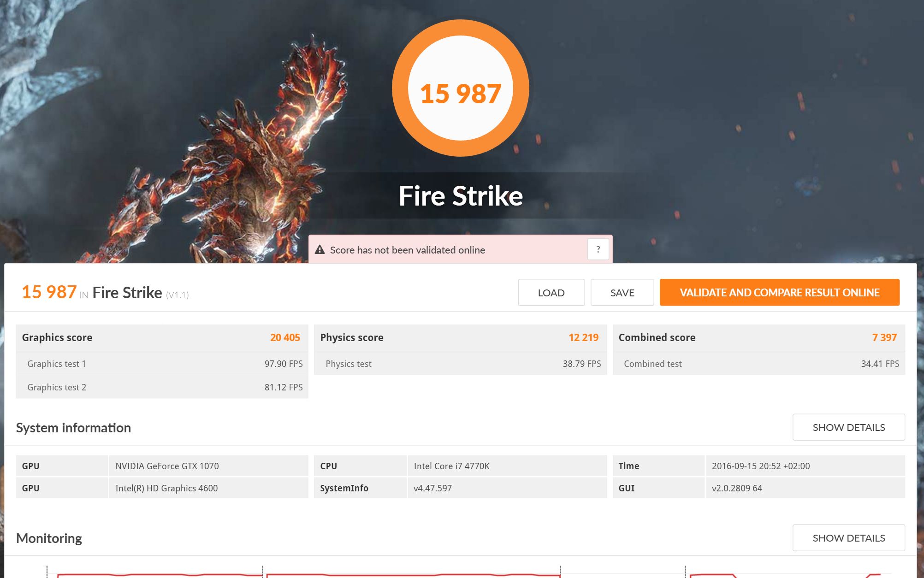Click the orange score circle 15 987
Screen dimensions: 924x578
coord(460,88)
